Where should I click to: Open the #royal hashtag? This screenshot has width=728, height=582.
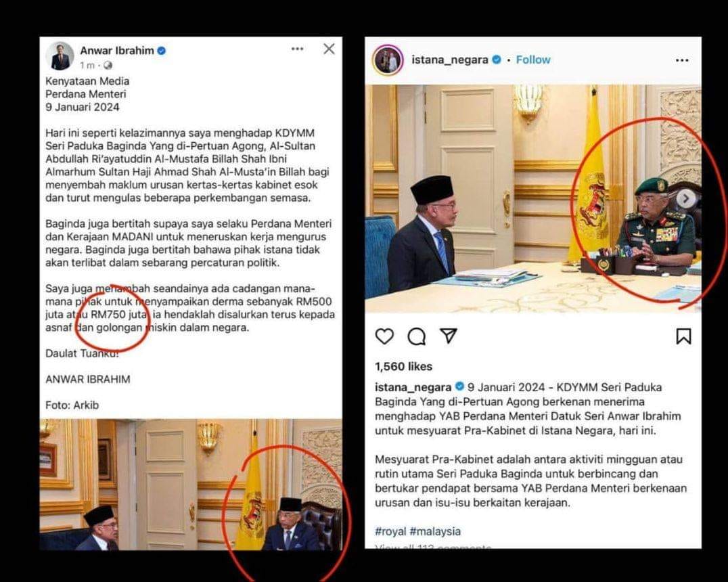(x=390, y=531)
